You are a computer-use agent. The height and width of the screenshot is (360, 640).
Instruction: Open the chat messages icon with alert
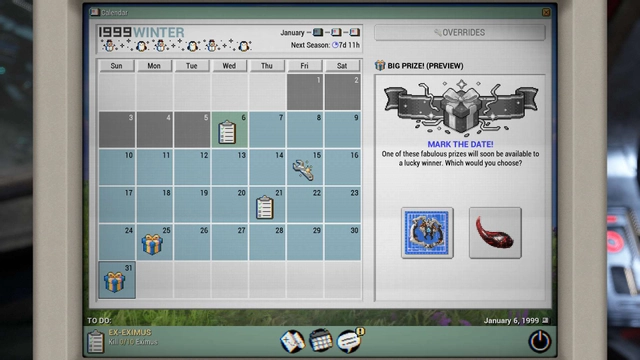[350, 340]
